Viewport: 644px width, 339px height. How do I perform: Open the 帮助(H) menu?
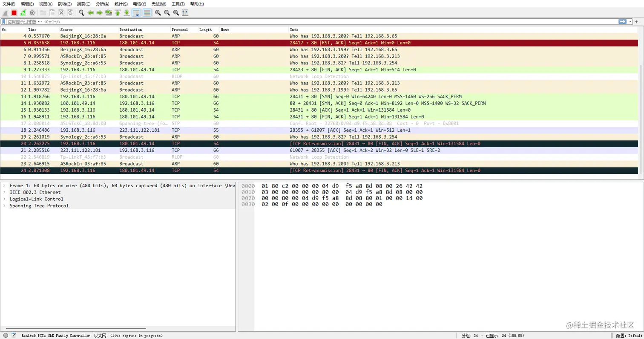click(197, 4)
